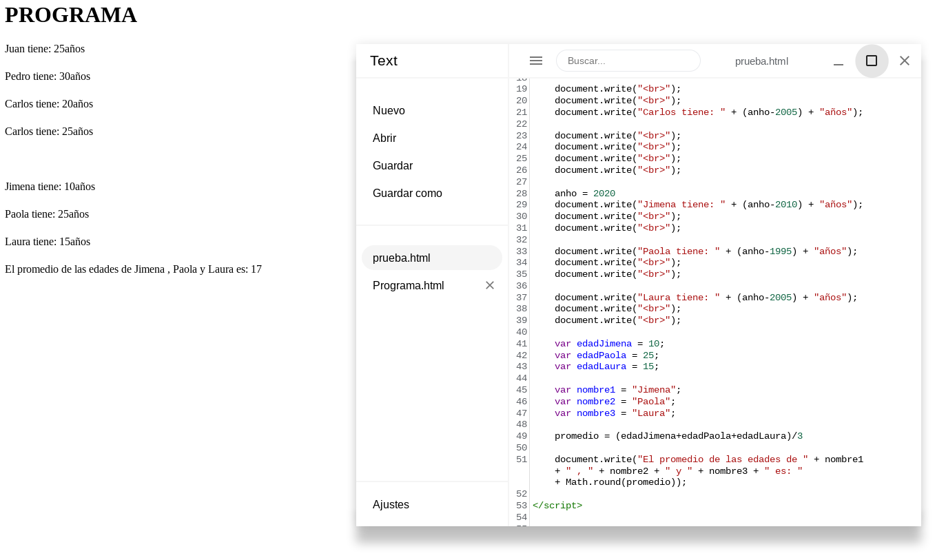Screen dimensions: 946x560
Task: Maximize the Text editor window
Action: point(872,61)
